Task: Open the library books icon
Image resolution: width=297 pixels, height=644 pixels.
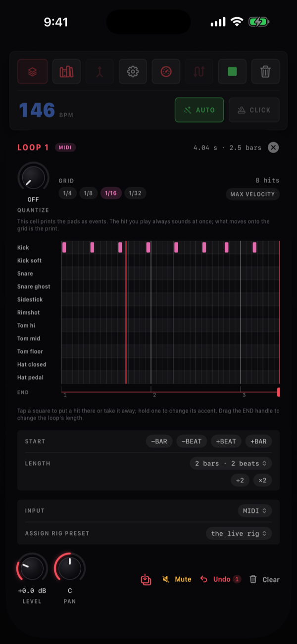Action: pos(66,72)
